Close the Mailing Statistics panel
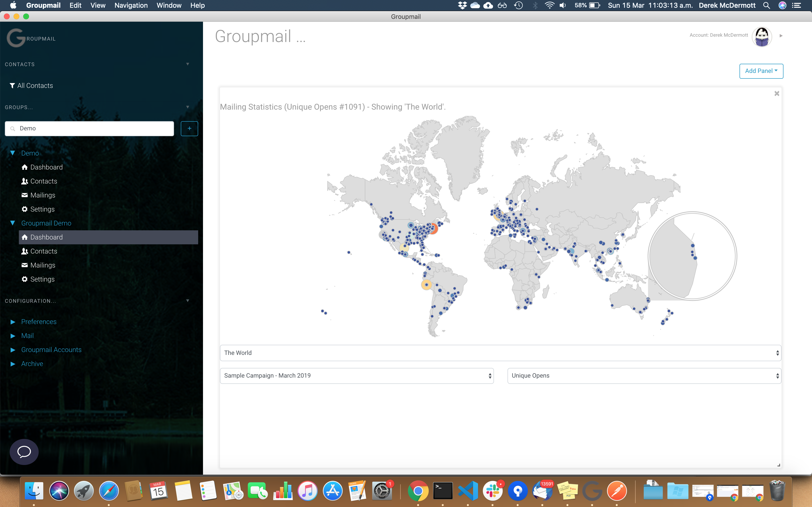 click(777, 94)
